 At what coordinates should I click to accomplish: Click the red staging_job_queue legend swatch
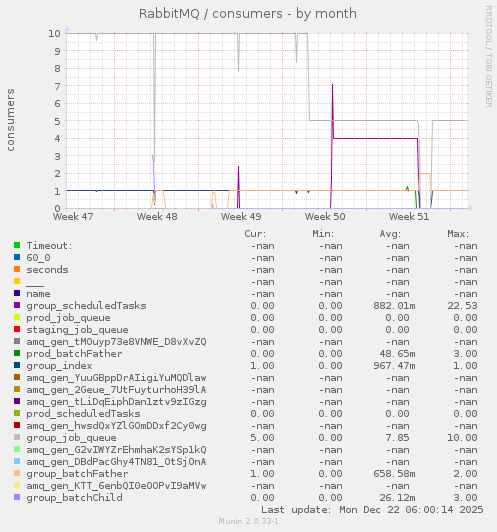click(17, 329)
